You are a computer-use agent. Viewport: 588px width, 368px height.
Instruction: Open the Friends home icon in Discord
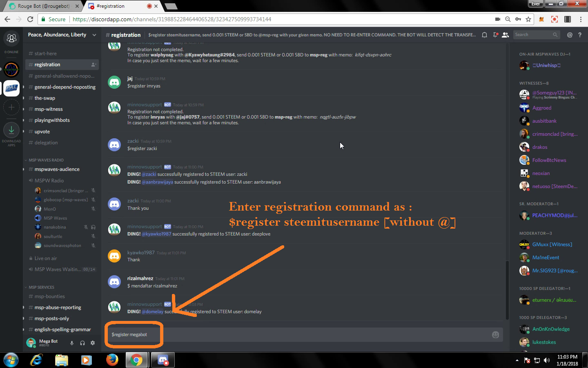coord(11,38)
